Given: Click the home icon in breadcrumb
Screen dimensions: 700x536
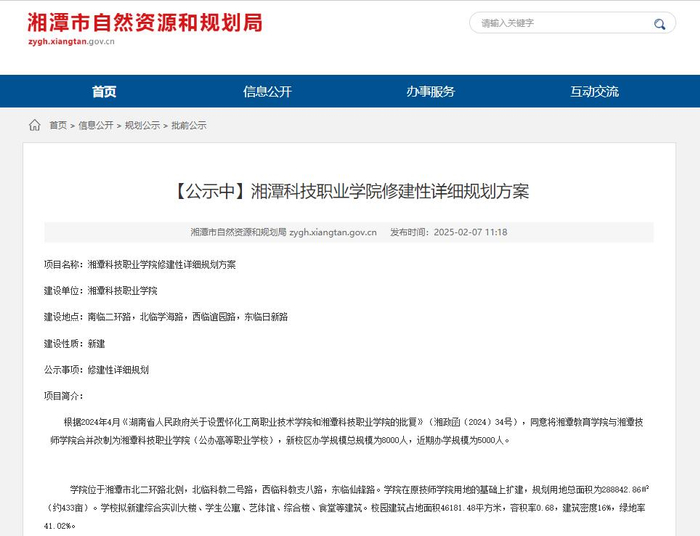Looking at the screenshot, I should (x=34, y=125).
